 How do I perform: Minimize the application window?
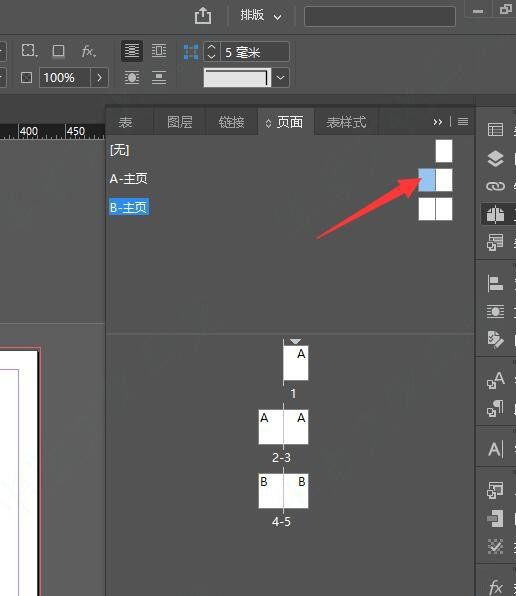point(478,11)
